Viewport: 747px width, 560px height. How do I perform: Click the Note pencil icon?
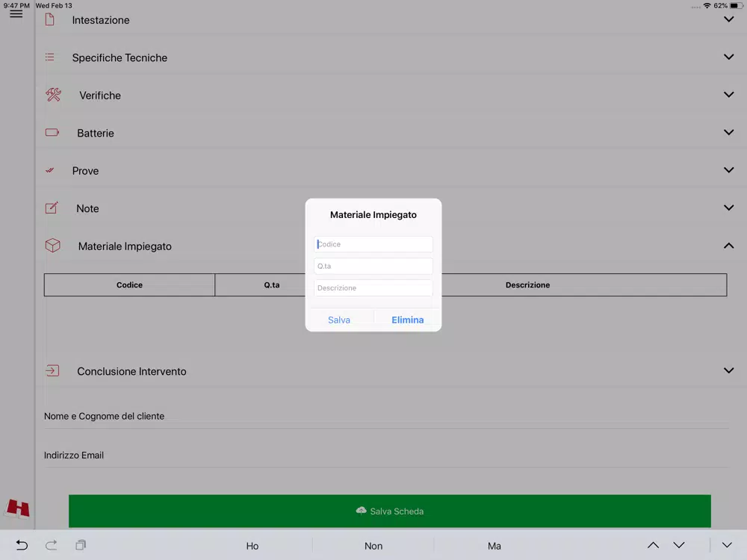[x=52, y=208]
